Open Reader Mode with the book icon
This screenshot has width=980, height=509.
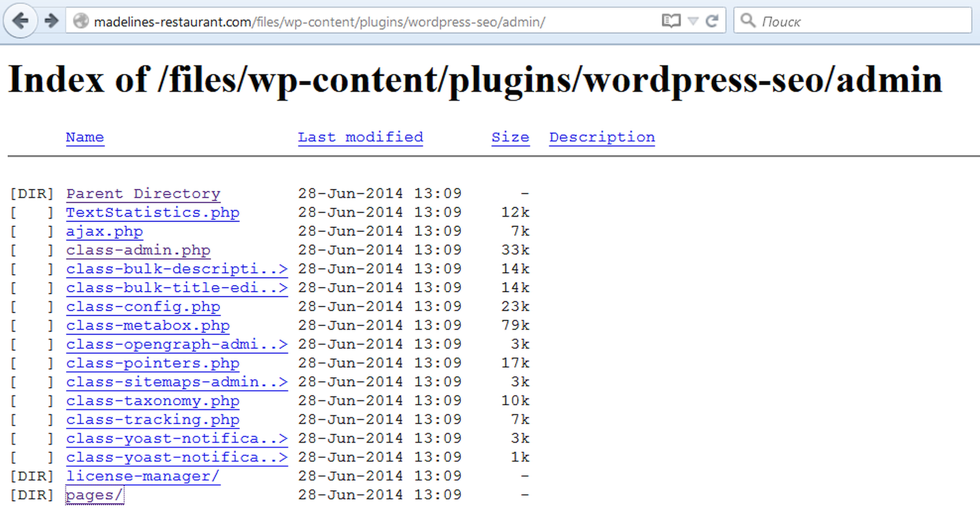[x=671, y=21]
